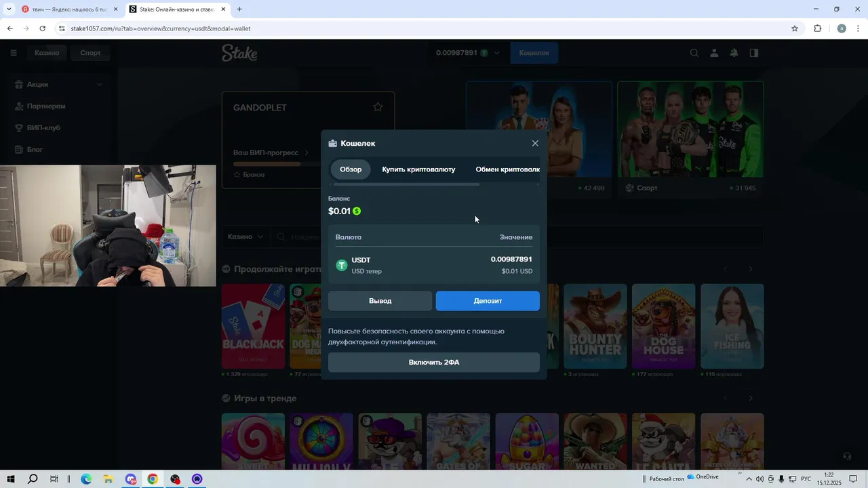Switch to Купить криптовалюту tab
This screenshot has height=488, width=868.
pos(418,169)
